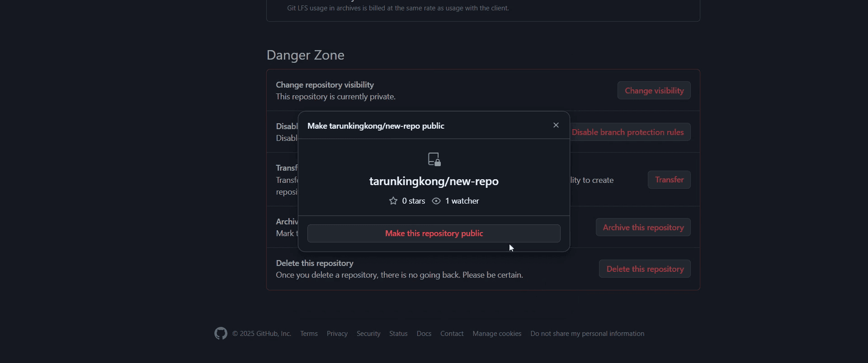This screenshot has width=868, height=363.
Task: Click the star icon beside 0 stars
Action: (x=393, y=201)
